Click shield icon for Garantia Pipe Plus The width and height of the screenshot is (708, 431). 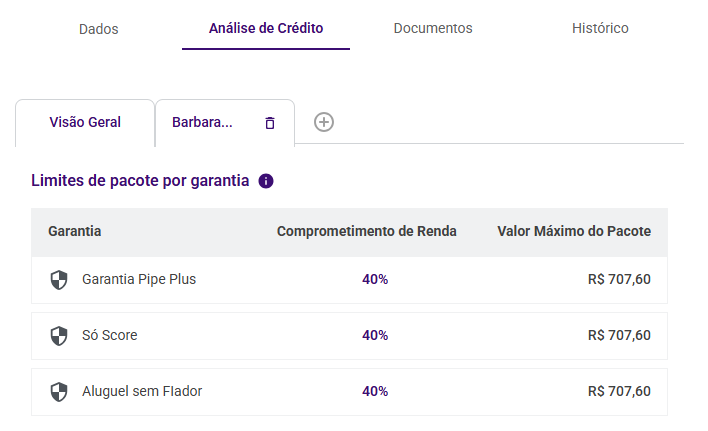[59, 280]
